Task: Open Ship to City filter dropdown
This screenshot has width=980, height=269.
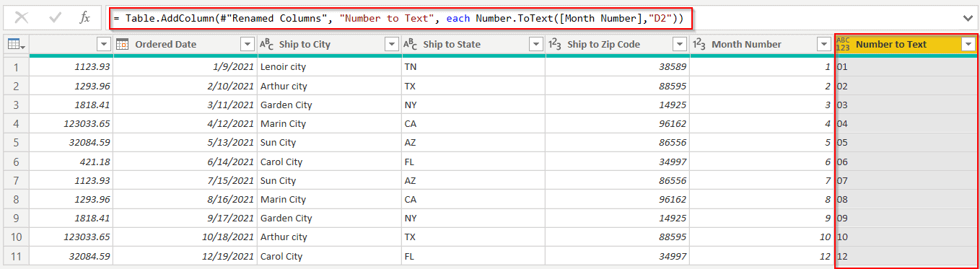Action: click(392, 44)
